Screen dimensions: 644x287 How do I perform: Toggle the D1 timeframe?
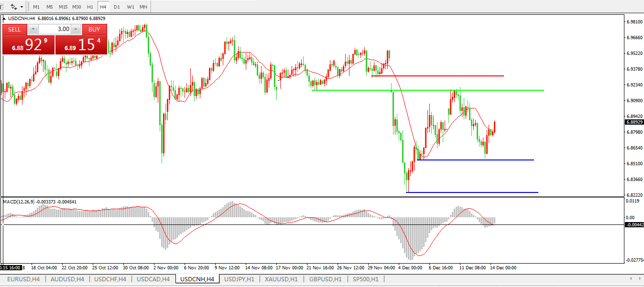(x=117, y=7)
